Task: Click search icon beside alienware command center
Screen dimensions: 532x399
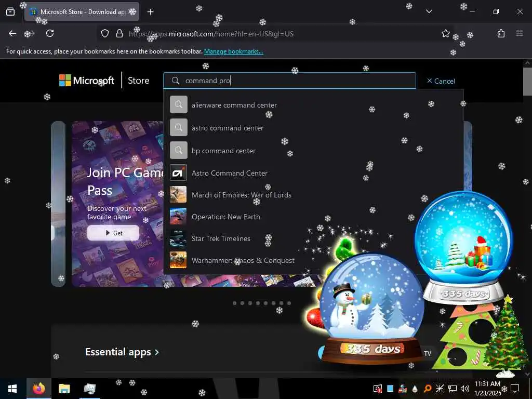Action: [179, 104]
